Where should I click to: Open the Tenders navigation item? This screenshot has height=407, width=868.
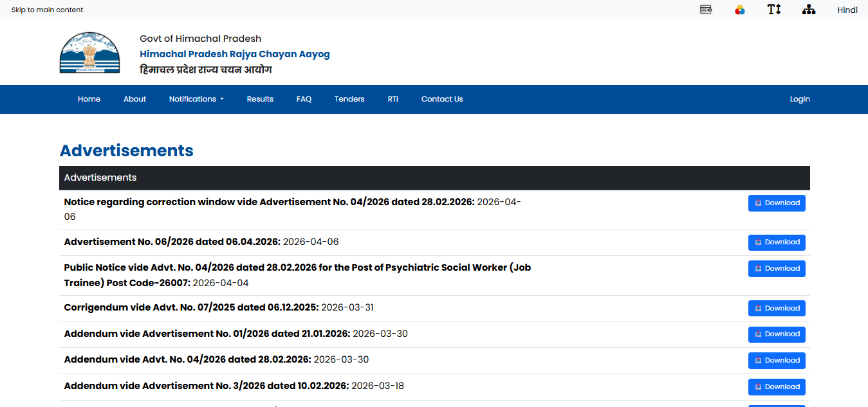click(x=349, y=99)
